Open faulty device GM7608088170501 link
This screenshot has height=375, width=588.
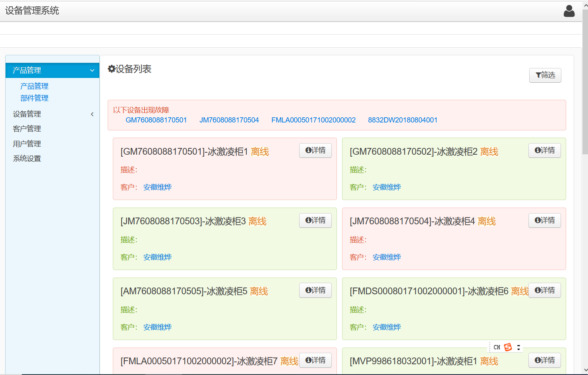[156, 120]
